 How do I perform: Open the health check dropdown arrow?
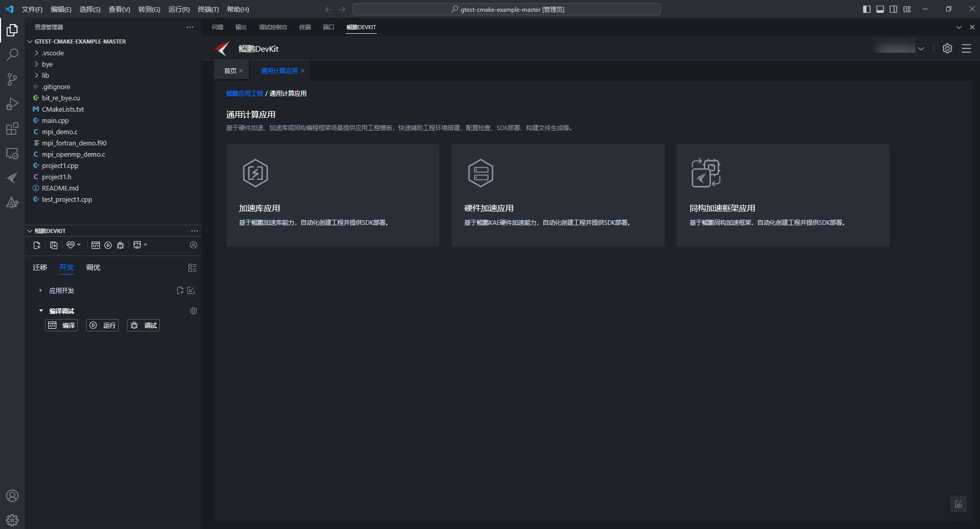click(x=79, y=245)
